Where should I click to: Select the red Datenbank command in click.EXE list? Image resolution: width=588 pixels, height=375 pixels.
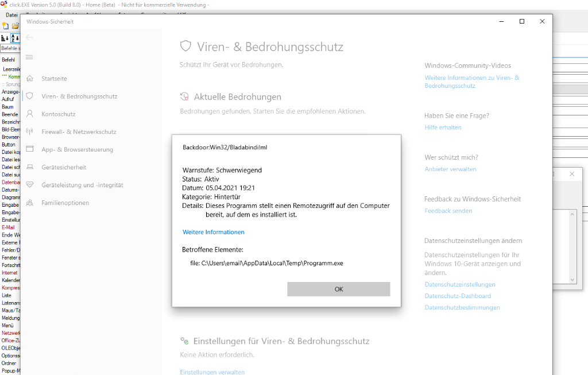click(x=10, y=182)
